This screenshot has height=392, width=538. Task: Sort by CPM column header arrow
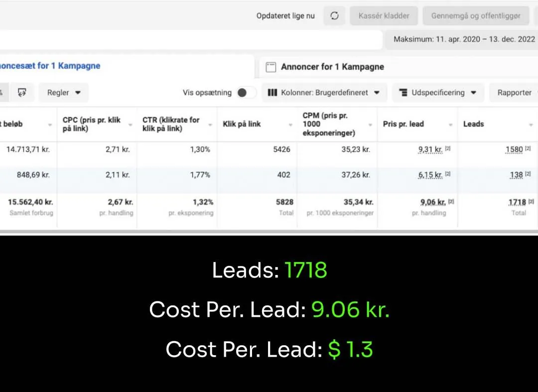pos(370,125)
